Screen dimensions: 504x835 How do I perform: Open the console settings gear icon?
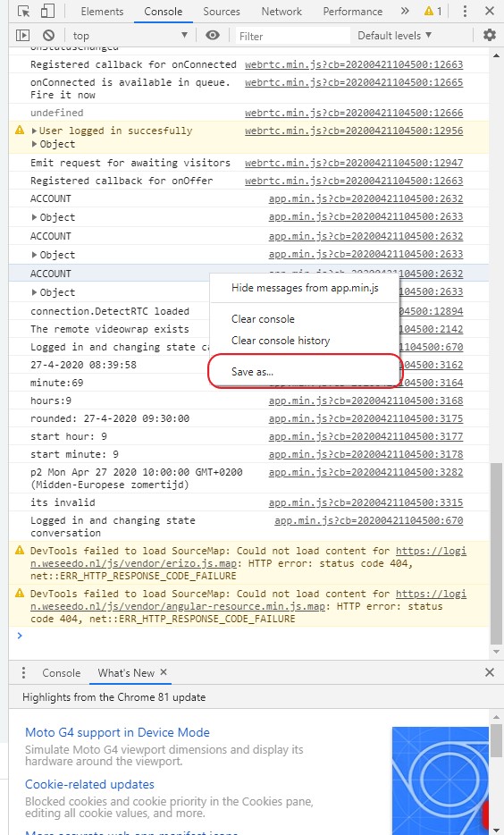point(489,35)
